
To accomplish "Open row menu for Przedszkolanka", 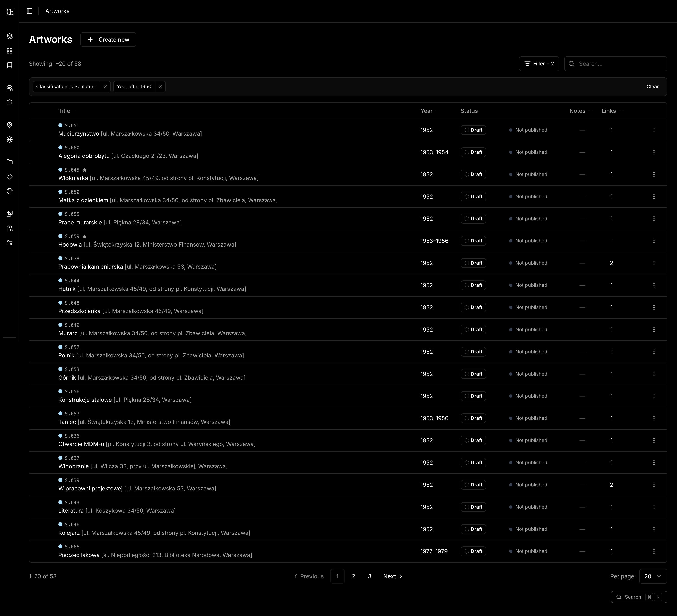I will pos(654,307).
